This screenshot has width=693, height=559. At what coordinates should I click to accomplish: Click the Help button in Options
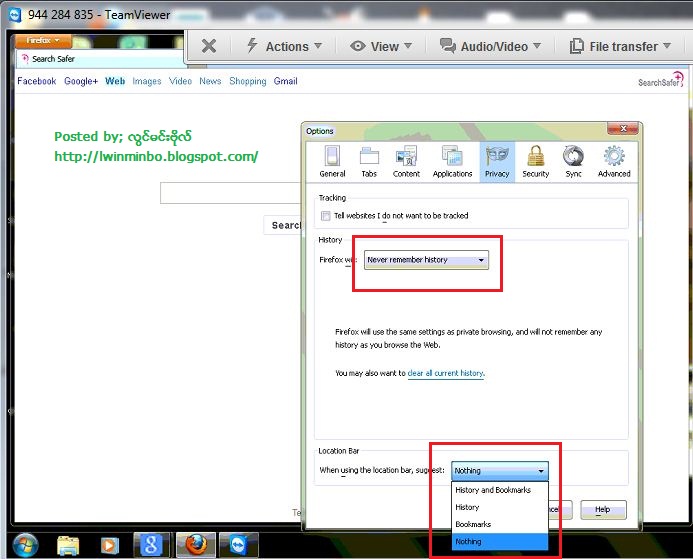tap(603, 510)
